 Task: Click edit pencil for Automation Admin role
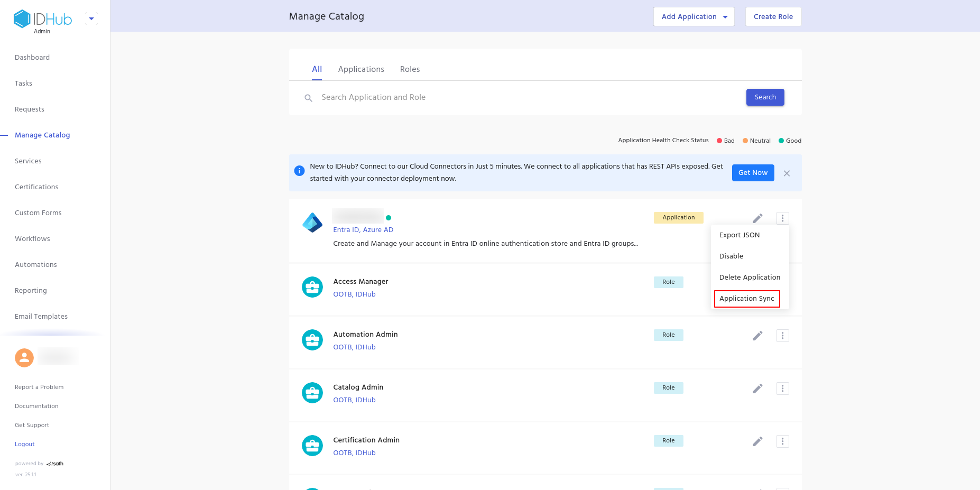(x=757, y=336)
